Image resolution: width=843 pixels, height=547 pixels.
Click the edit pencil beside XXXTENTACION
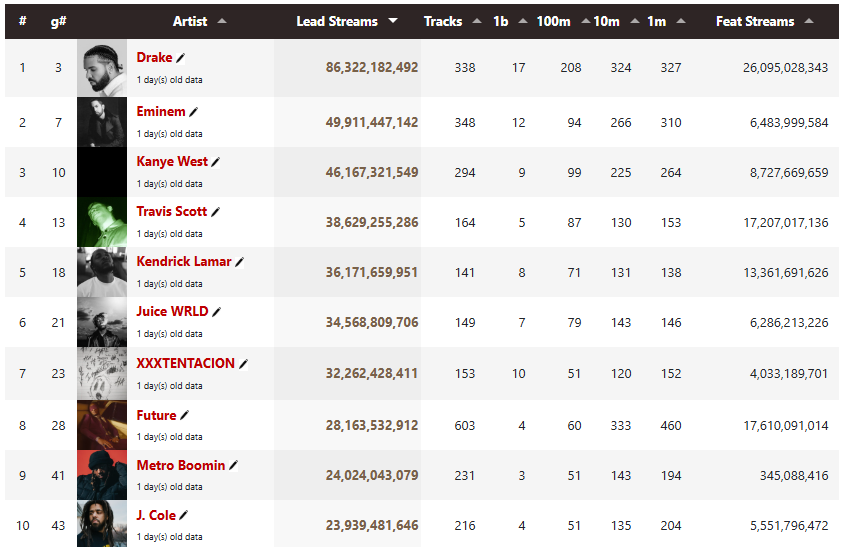click(243, 364)
